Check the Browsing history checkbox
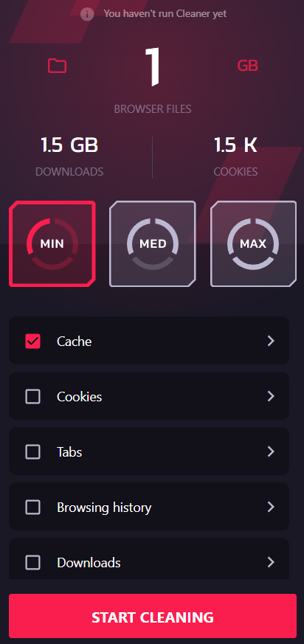The image size is (304, 644). pos(33,508)
